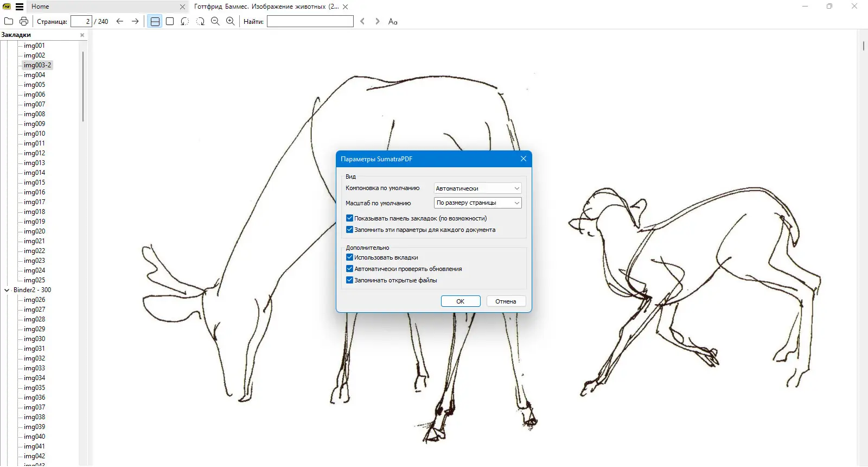
Task: Close the Параметры SumatraPDF dialog
Action: 524,159
